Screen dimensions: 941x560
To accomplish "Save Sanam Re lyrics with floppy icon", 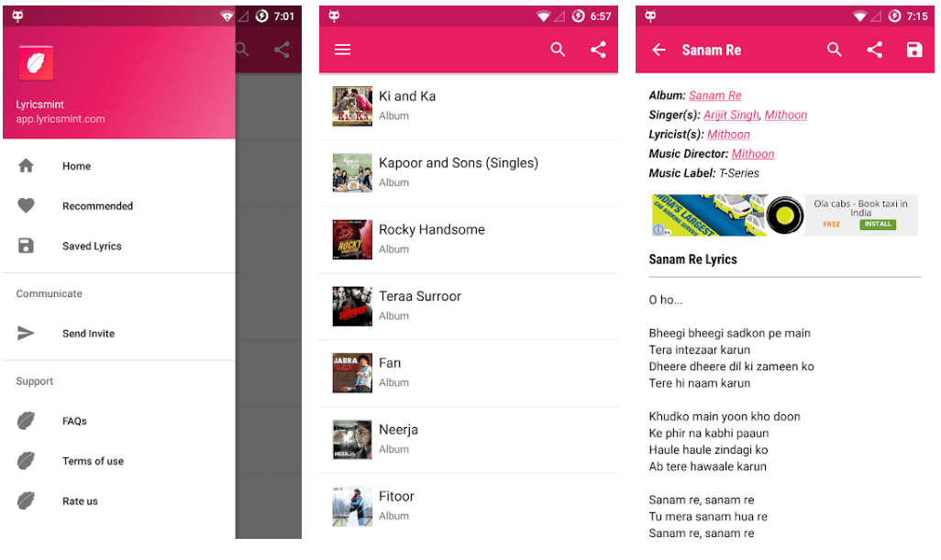I will 913,50.
